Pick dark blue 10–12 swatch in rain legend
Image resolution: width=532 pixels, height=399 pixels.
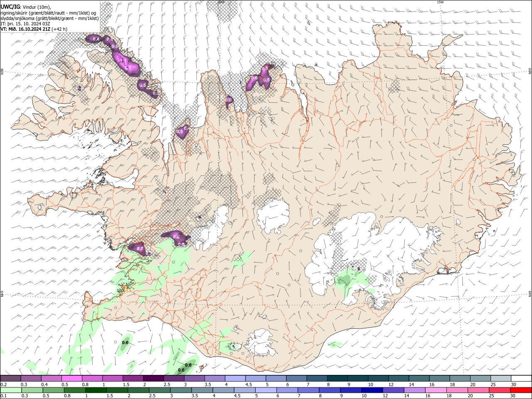pyautogui.click(x=372, y=390)
